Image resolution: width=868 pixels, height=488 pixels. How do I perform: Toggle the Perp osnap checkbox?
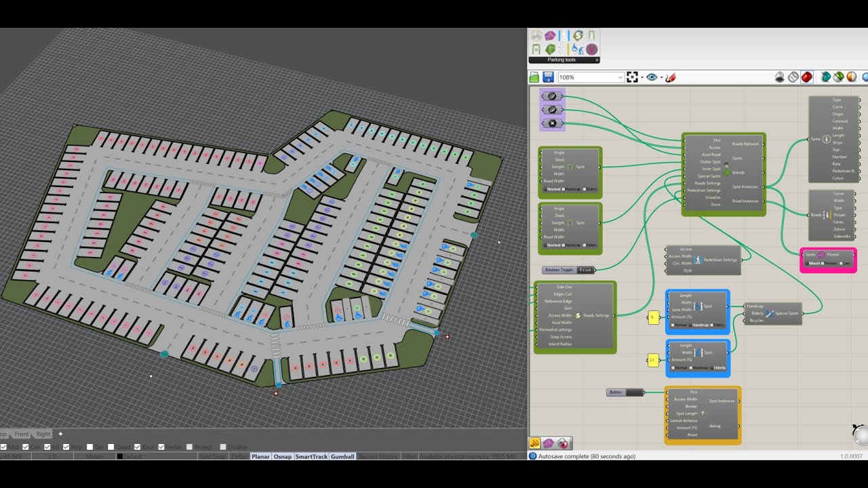66,447
